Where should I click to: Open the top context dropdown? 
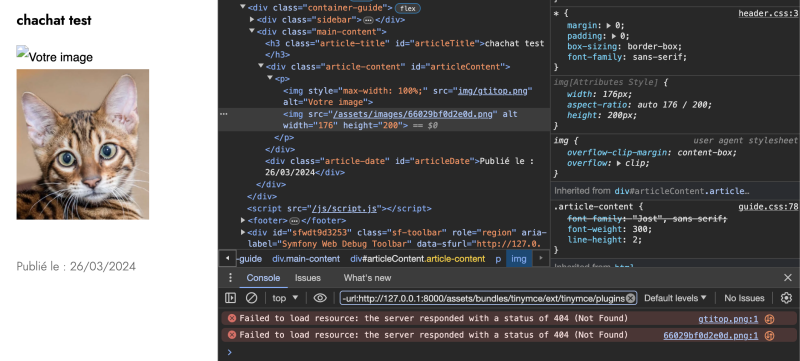pyautogui.click(x=285, y=298)
